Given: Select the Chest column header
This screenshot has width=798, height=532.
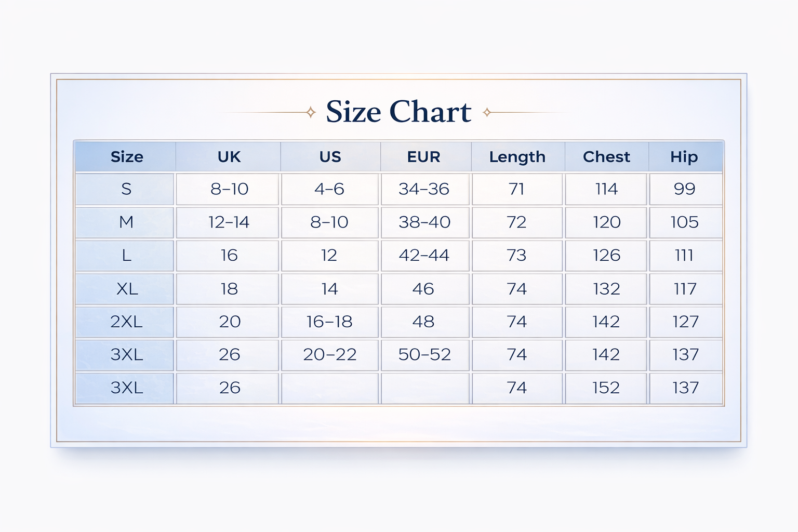Looking at the screenshot, I should pyautogui.click(x=606, y=157).
